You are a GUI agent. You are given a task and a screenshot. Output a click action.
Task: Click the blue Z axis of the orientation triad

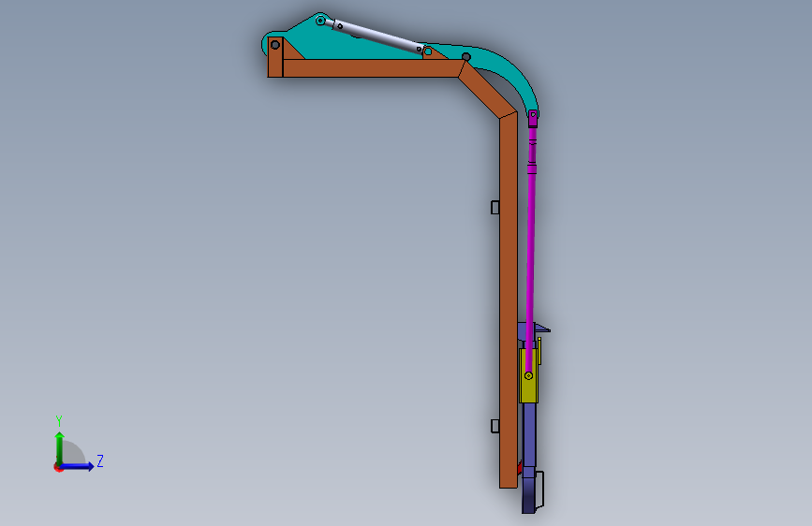pos(78,466)
